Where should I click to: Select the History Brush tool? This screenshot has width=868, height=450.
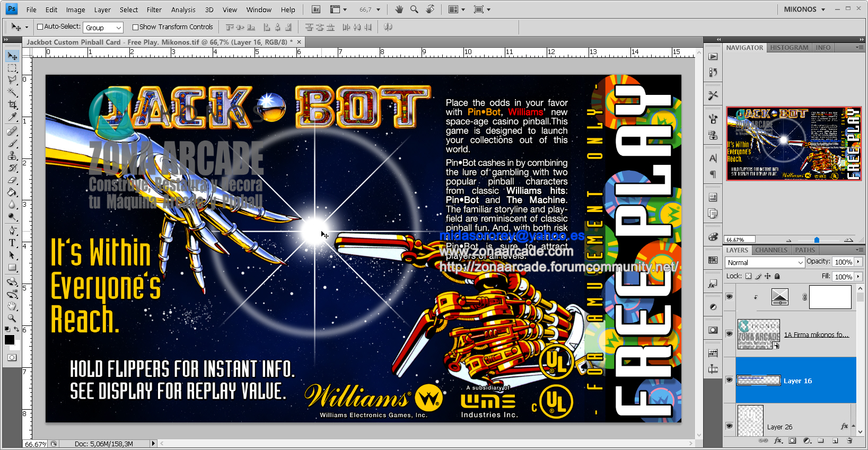pyautogui.click(x=12, y=167)
